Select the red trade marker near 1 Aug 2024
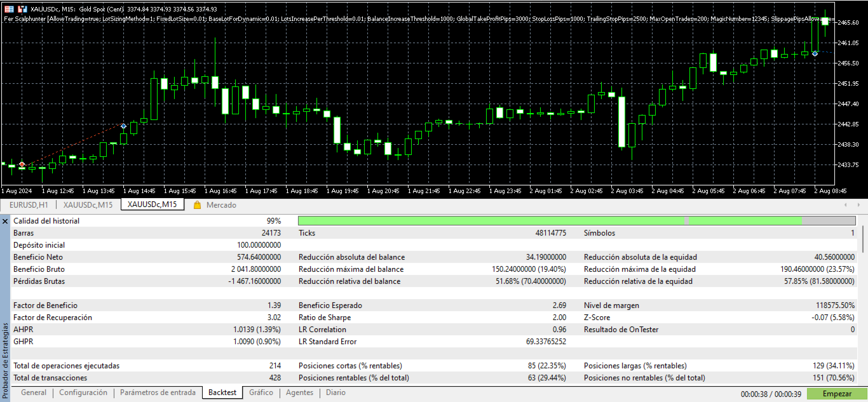Screen dimensions: 868x402 tap(22, 165)
